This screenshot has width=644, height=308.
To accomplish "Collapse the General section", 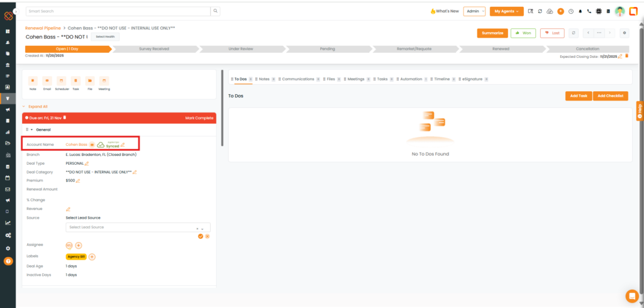I will [x=32, y=129].
